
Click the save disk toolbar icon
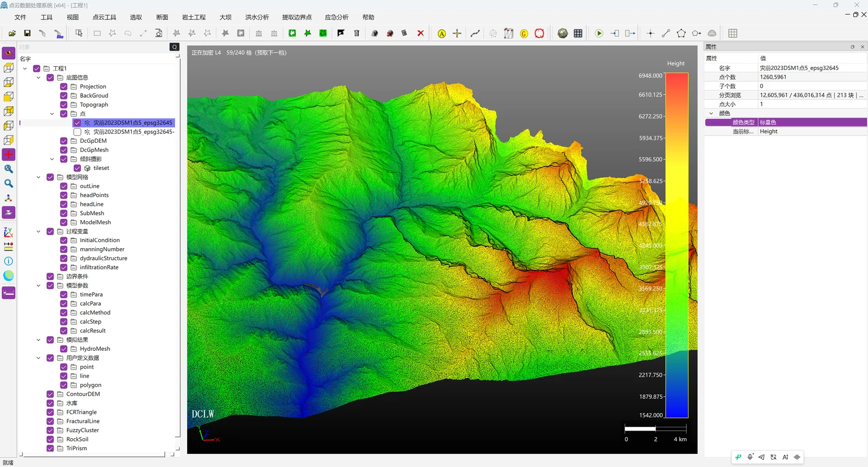[x=27, y=33]
